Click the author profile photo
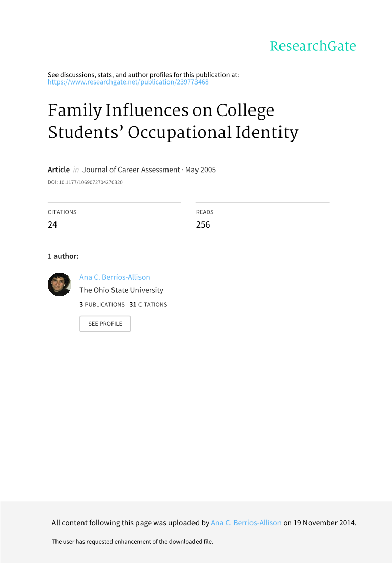The image size is (392, 563). (60, 285)
